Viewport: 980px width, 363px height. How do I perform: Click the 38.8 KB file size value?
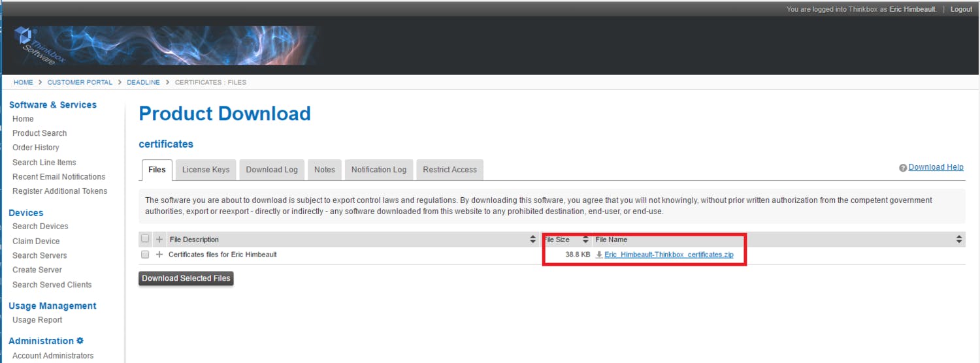point(578,255)
